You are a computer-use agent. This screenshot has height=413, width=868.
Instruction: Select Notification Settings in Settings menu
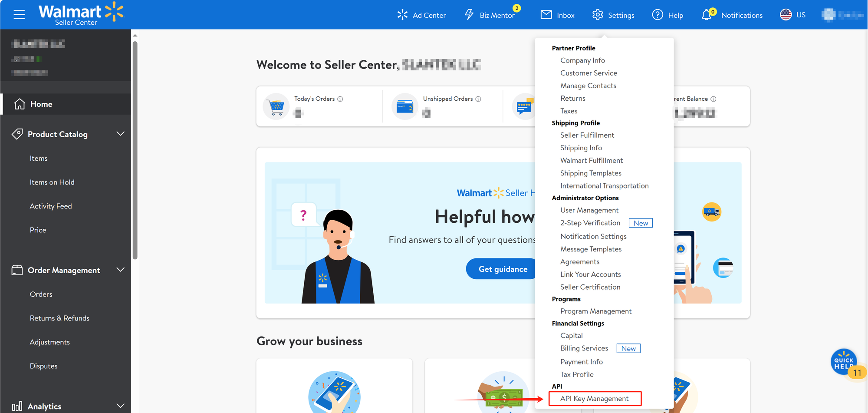pyautogui.click(x=593, y=236)
